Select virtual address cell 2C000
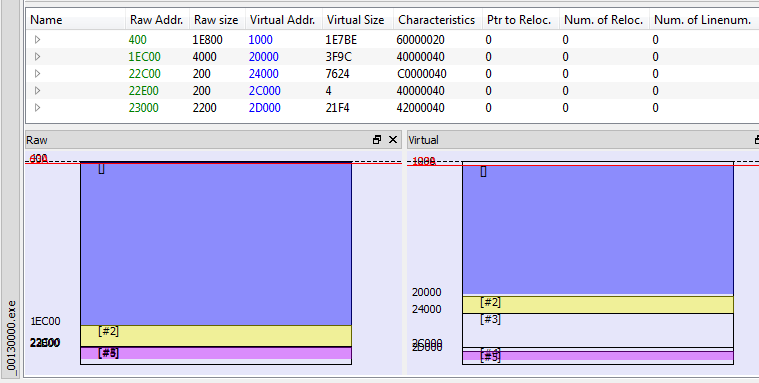Image resolution: width=759 pixels, height=383 pixels. point(265,91)
